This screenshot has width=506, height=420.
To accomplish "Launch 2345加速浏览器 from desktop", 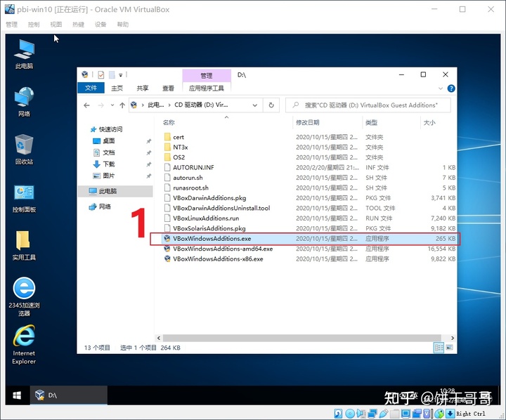I will (x=24, y=297).
